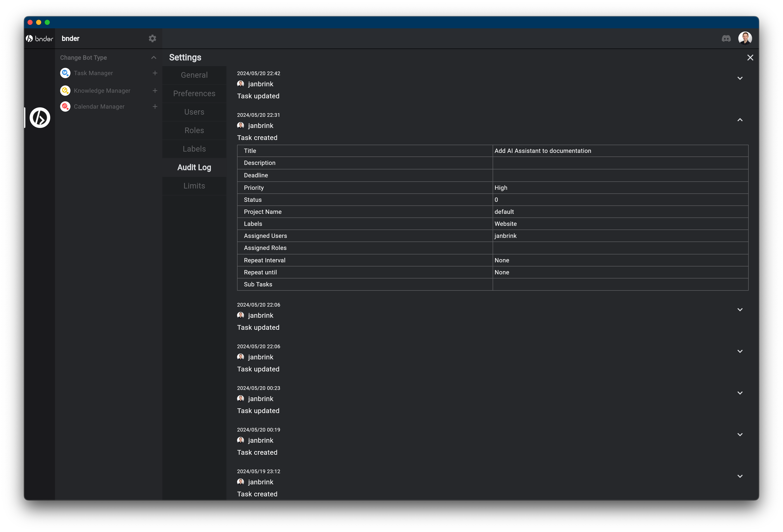This screenshot has width=783, height=532.
Task: Open the General settings tab
Action: click(x=194, y=75)
